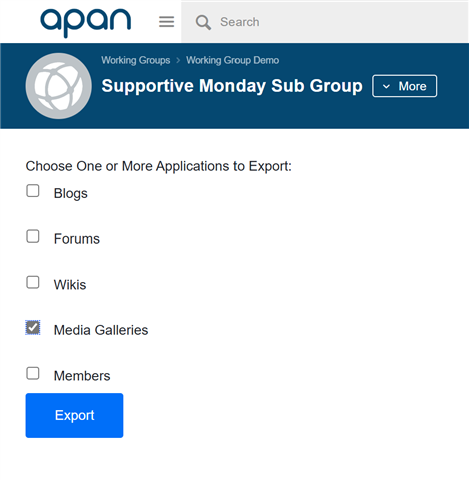469x480 pixels.
Task: Open the hamburger navigation menu
Action: click(166, 22)
